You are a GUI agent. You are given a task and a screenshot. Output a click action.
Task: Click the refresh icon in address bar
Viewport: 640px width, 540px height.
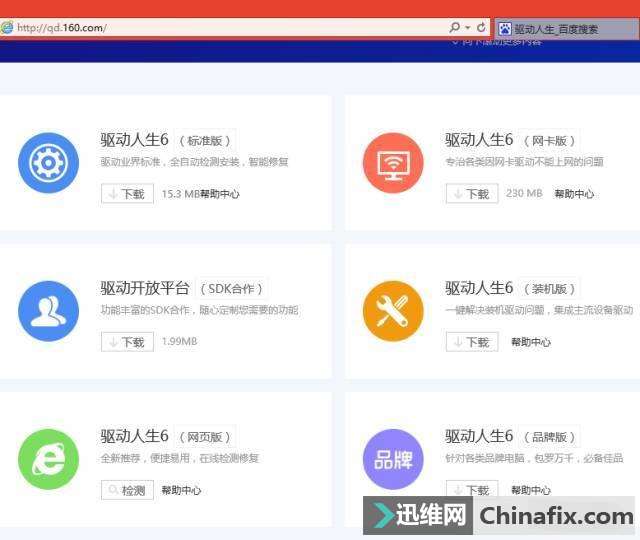tap(482, 28)
